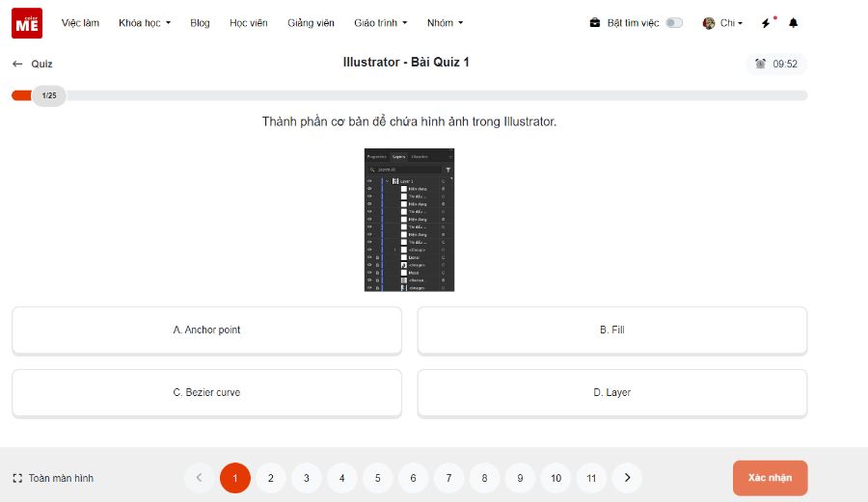Expand the Nhóm dropdown

445,23
